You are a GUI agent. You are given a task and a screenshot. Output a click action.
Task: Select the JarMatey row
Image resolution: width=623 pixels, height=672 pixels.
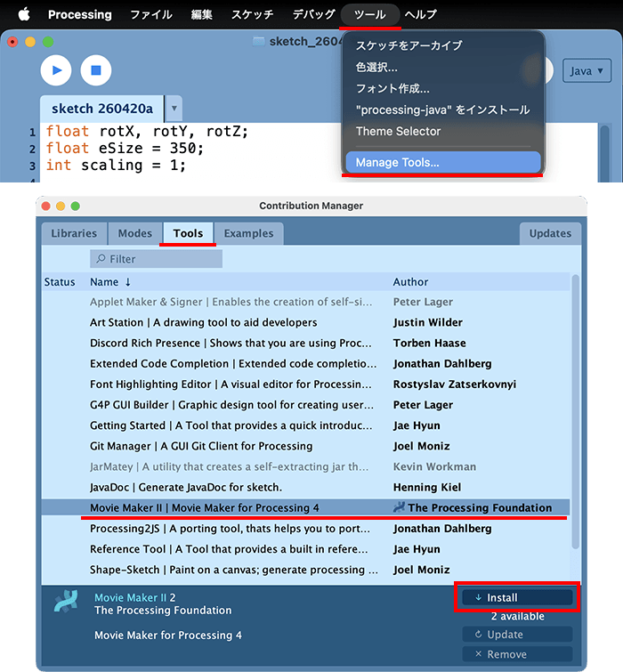click(305, 466)
